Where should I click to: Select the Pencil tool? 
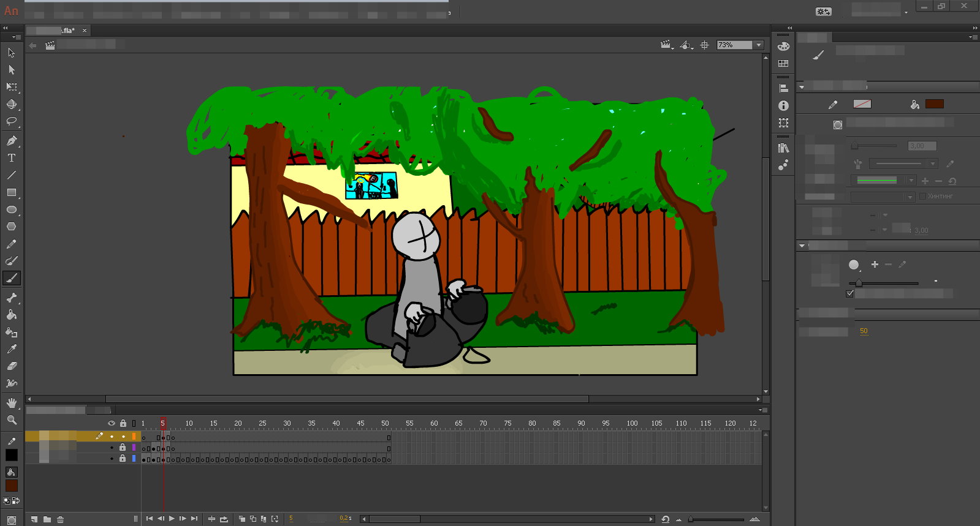point(11,244)
